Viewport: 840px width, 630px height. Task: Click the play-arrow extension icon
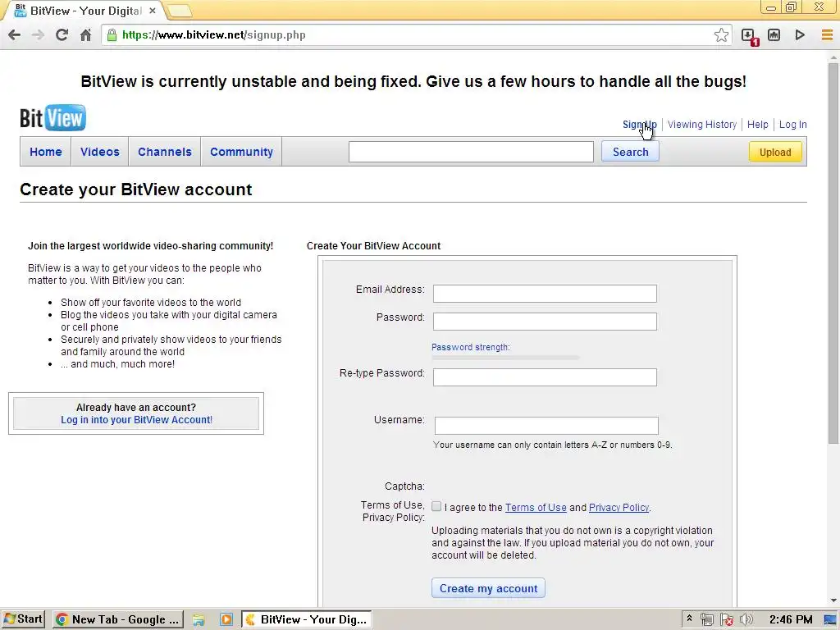click(x=800, y=34)
